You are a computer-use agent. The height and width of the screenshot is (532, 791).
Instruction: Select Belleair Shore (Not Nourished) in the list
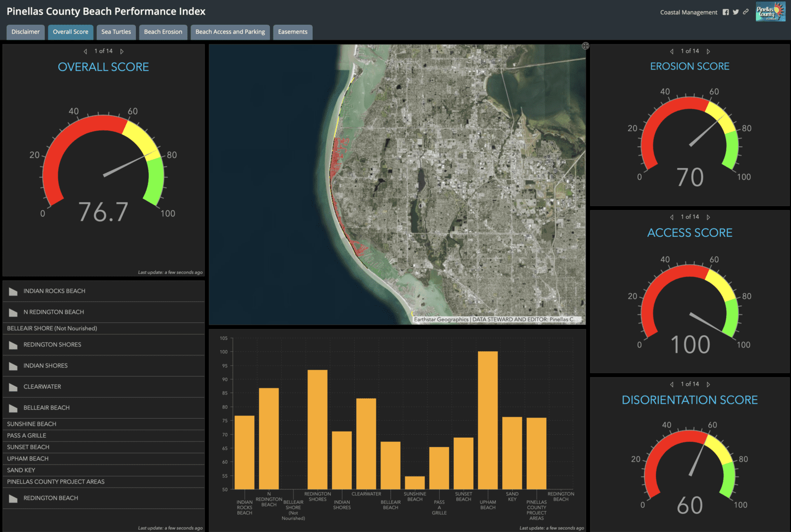click(x=52, y=328)
